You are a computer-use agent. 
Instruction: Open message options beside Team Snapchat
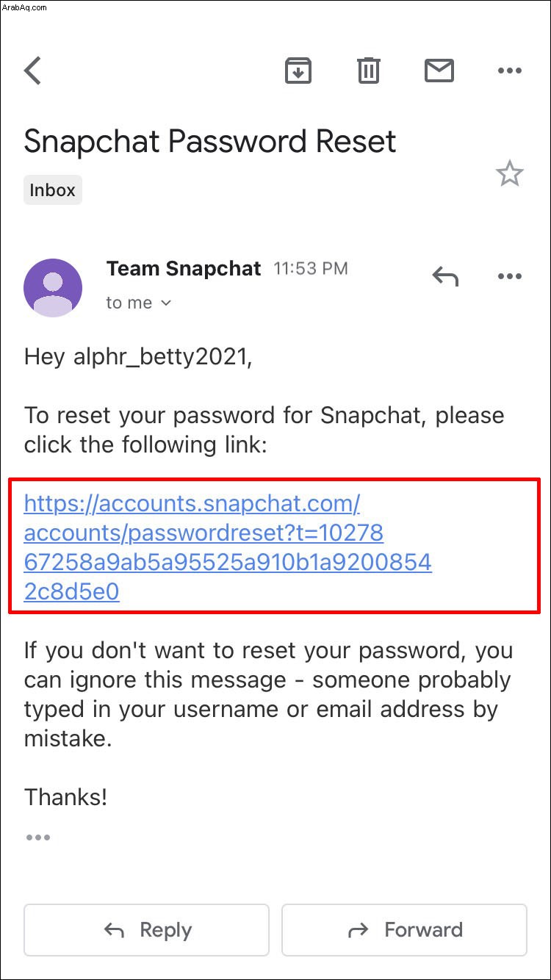click(509, 276)
